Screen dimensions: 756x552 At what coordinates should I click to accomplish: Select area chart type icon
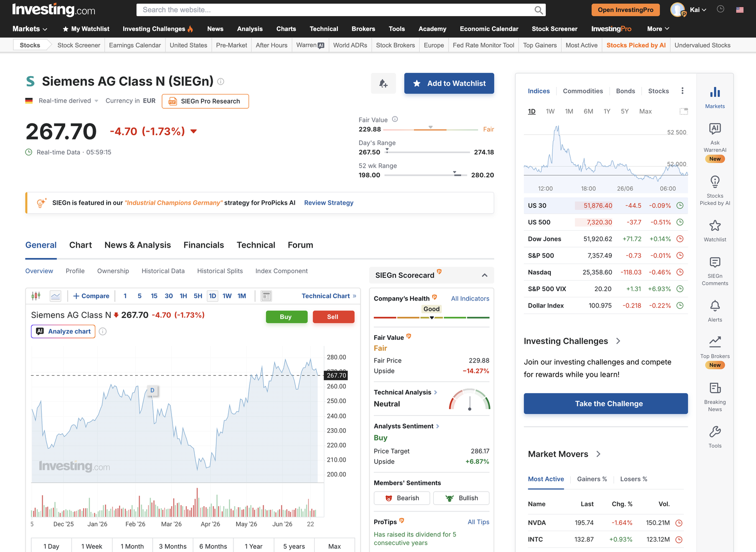pos(56,296)
